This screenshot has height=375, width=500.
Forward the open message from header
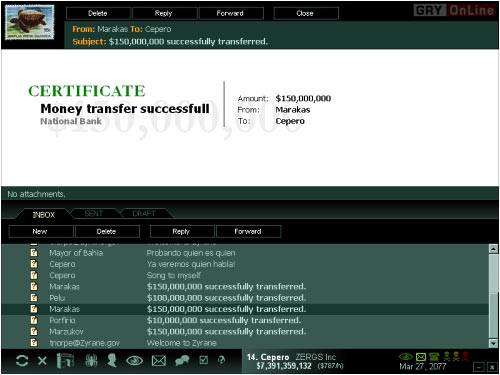click(231, 13)
